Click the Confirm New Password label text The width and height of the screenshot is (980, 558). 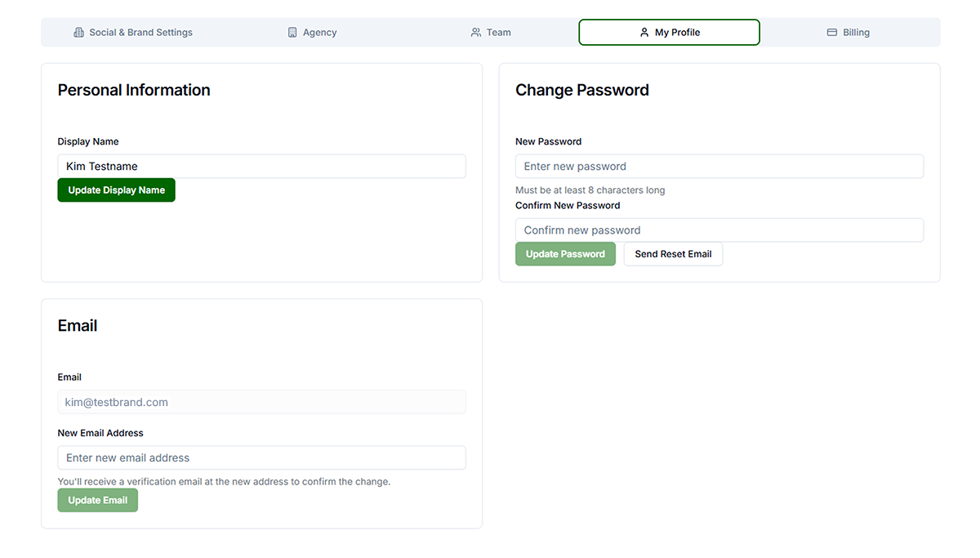[x=568, y=206]
